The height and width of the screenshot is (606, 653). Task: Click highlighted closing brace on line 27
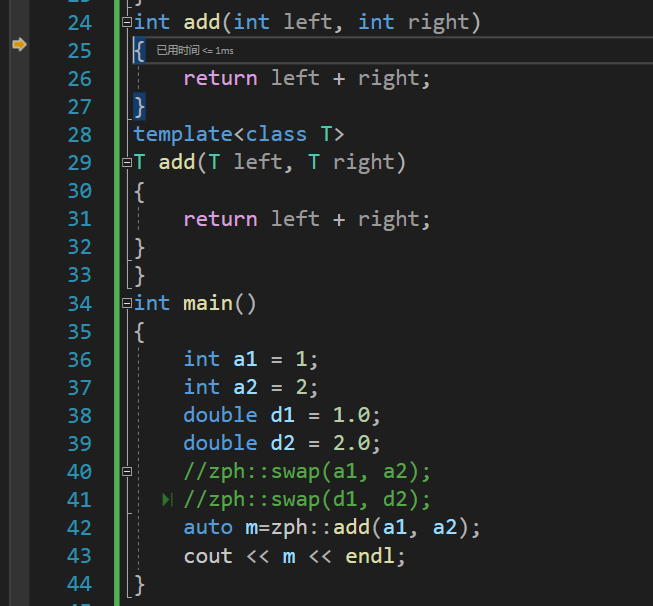pyautogui.click(x=139, y=107)
